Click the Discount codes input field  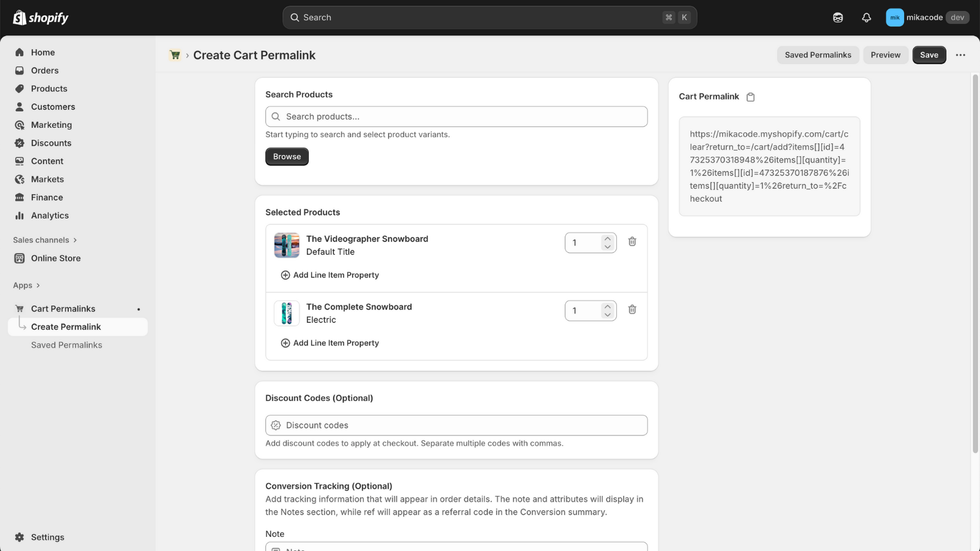coord(456,425)
